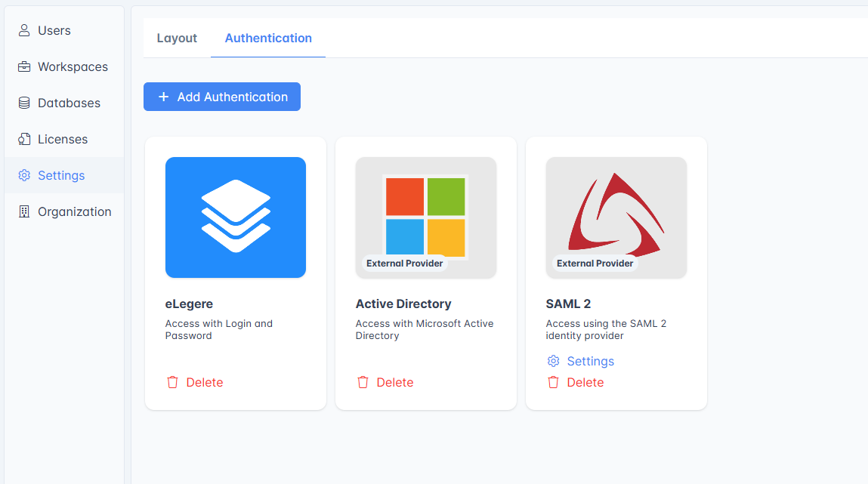The image size is (868, 484).
Task: Click the SAML 2 red logo thumbnail
Action: pyautogui.click(x=616, y=217)
